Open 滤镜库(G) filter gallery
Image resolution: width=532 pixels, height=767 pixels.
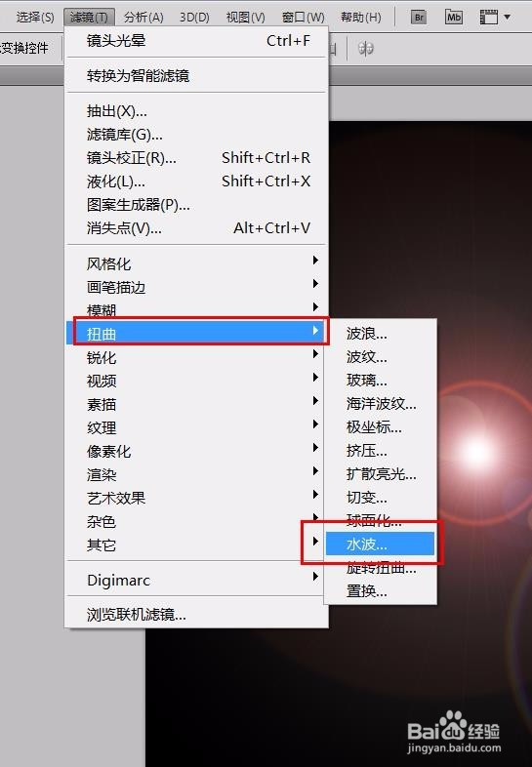[x=197, y=135]
